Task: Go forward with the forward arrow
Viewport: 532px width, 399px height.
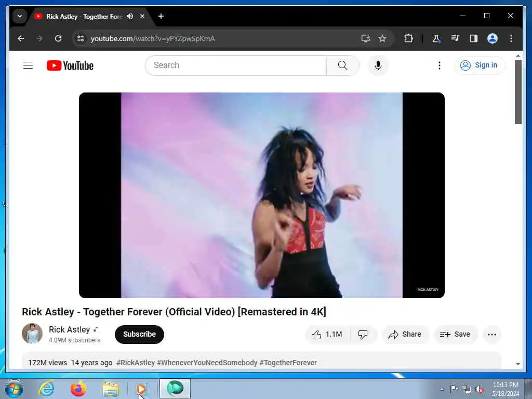Action: (39, 38)
